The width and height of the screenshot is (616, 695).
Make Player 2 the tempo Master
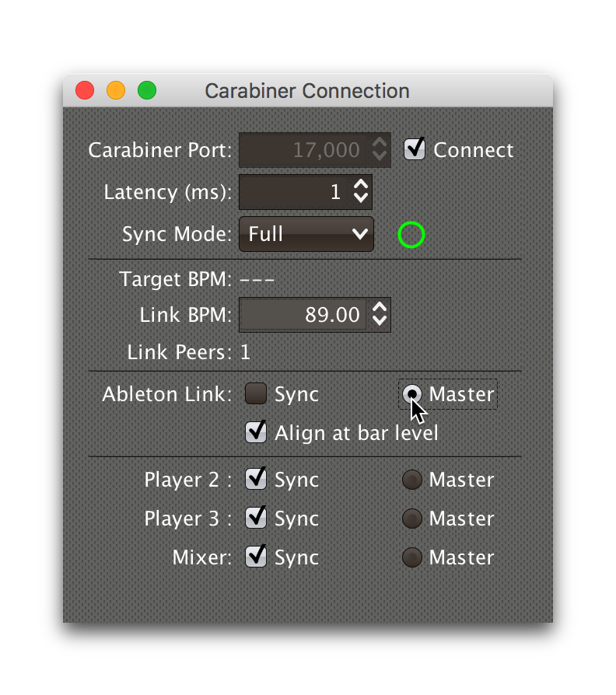coord(411,479)
